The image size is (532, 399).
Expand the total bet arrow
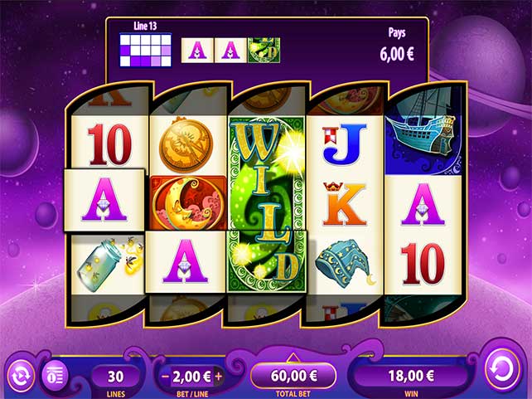[293, 358]
